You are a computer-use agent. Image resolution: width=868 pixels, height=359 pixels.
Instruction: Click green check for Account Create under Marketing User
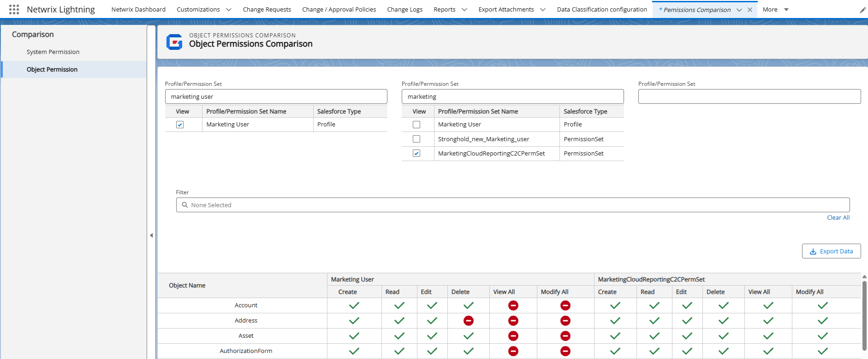click(x=354, y=305)
